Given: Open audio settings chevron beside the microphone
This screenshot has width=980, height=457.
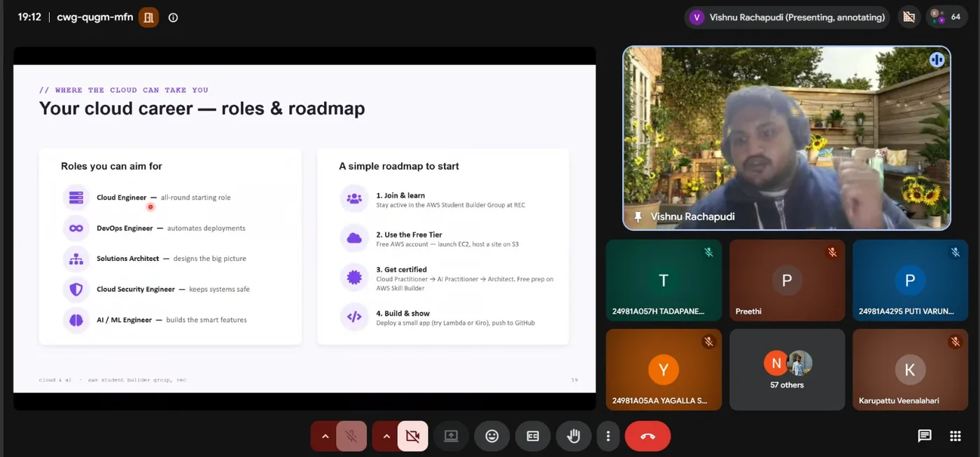Looking at the screenshot, I should (x=325, y=436).
